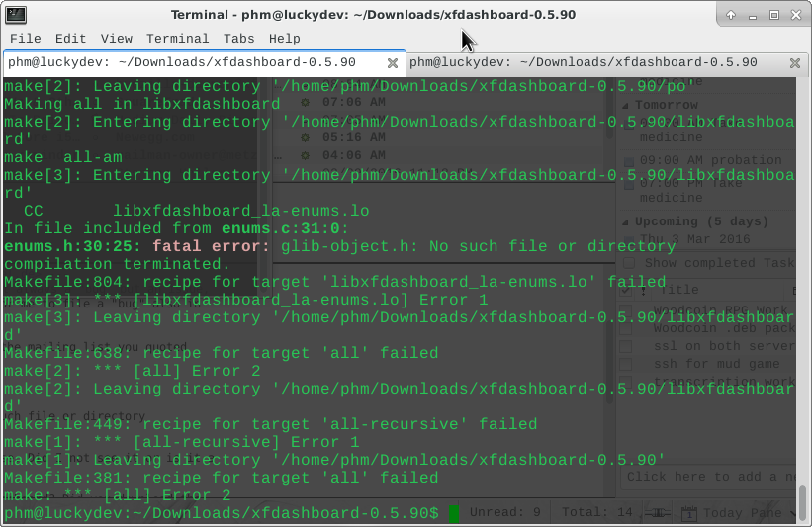Open the Tabs menu
The height and width of the screenshot is (527, 812).
point(238,39)
